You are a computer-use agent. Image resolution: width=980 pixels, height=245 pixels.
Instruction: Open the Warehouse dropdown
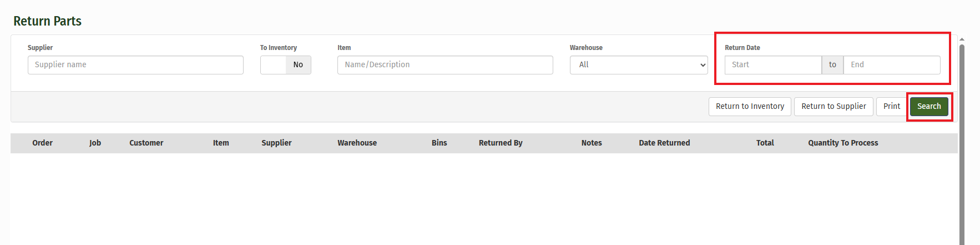[638, 65]
